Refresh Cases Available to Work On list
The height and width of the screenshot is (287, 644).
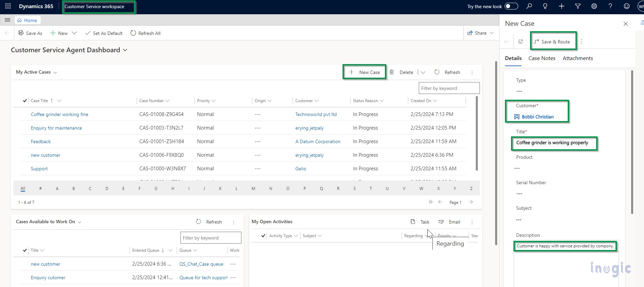point(209,222)
